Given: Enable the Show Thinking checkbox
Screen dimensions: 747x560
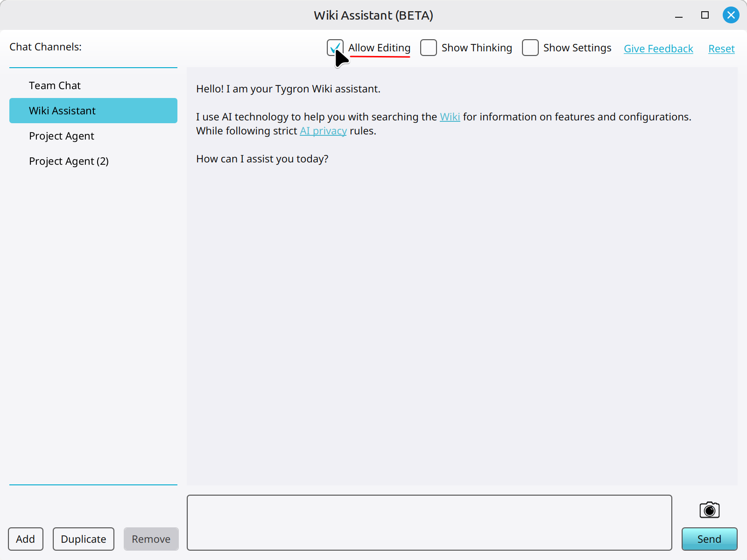Looking at the screenshot, I should coord(429,48).
